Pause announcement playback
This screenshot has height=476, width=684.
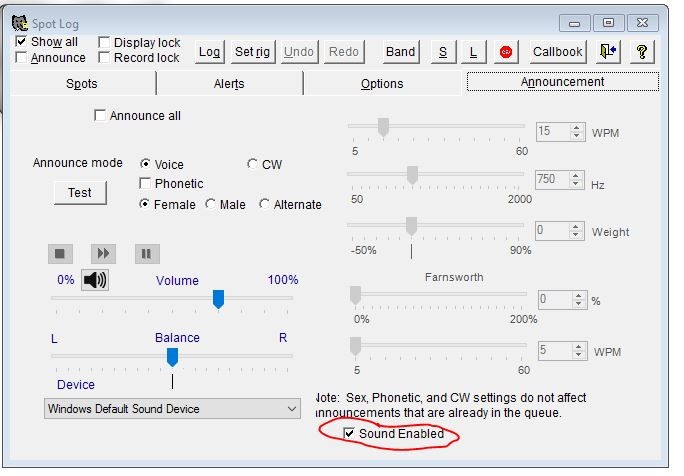147,253
